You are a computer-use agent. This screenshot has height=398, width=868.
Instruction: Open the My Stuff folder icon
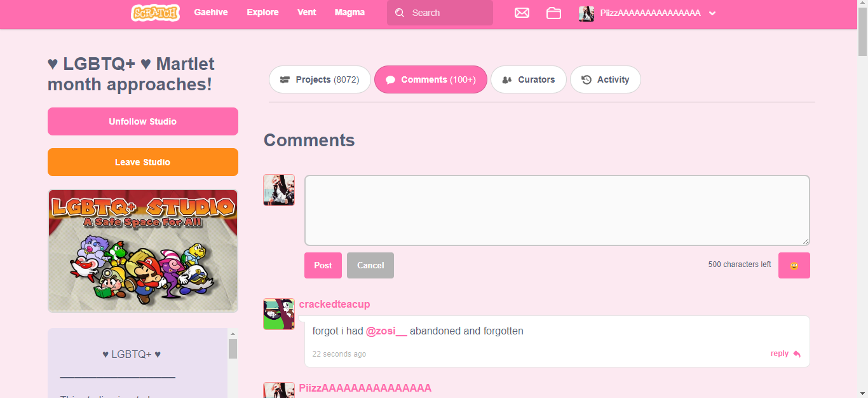pyautogui.click(x=553, y=13)
